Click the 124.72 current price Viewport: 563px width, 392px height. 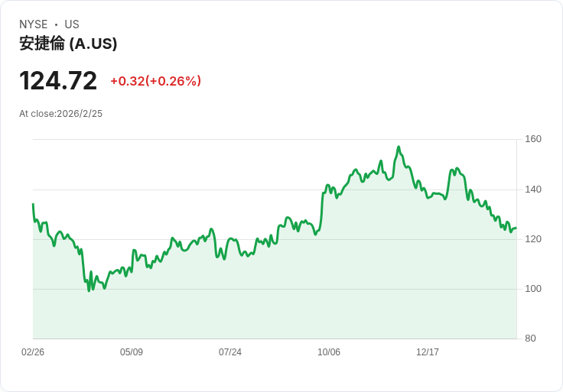click(x=58, y=81)
